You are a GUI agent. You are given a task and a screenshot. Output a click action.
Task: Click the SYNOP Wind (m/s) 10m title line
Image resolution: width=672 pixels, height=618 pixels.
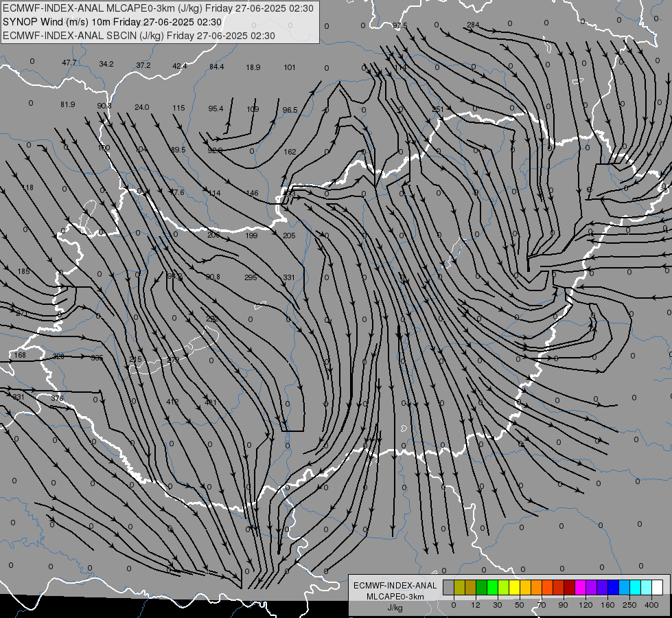pyautogui.click(x=113, y=22)
